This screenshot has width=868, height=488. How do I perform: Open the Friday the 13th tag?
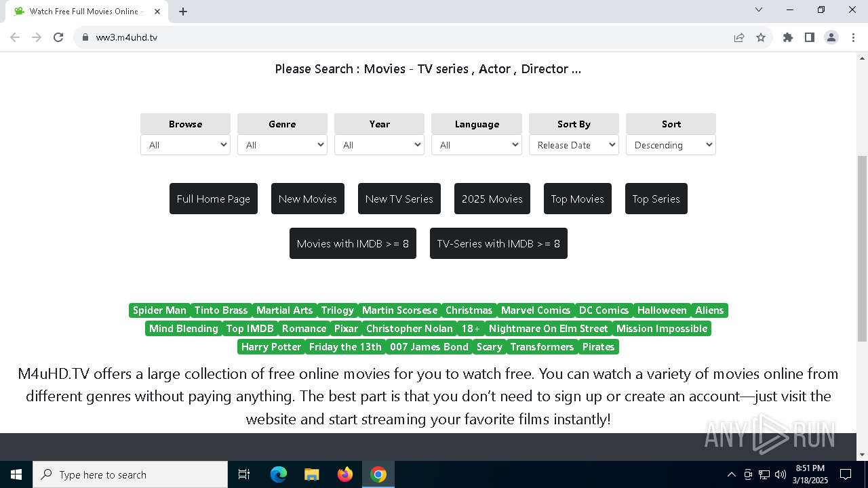345,347
